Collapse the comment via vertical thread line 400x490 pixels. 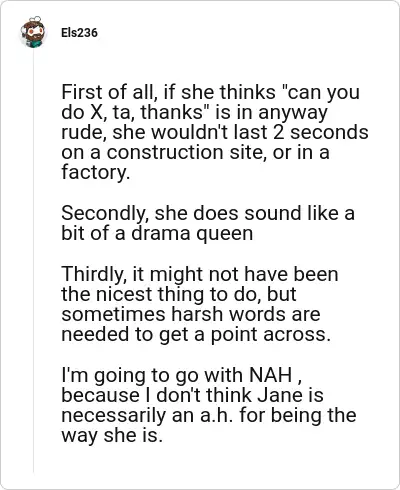[x=33, y=260]
